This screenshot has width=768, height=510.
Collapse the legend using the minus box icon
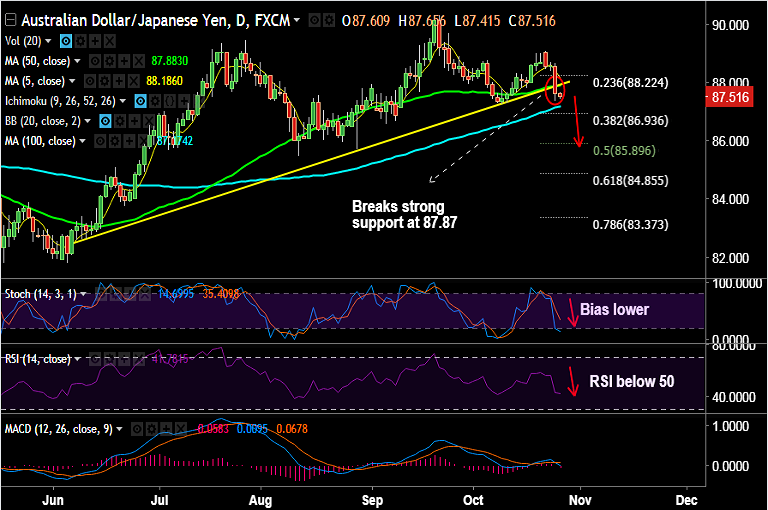pyautogui.click(x=10, y=20)
